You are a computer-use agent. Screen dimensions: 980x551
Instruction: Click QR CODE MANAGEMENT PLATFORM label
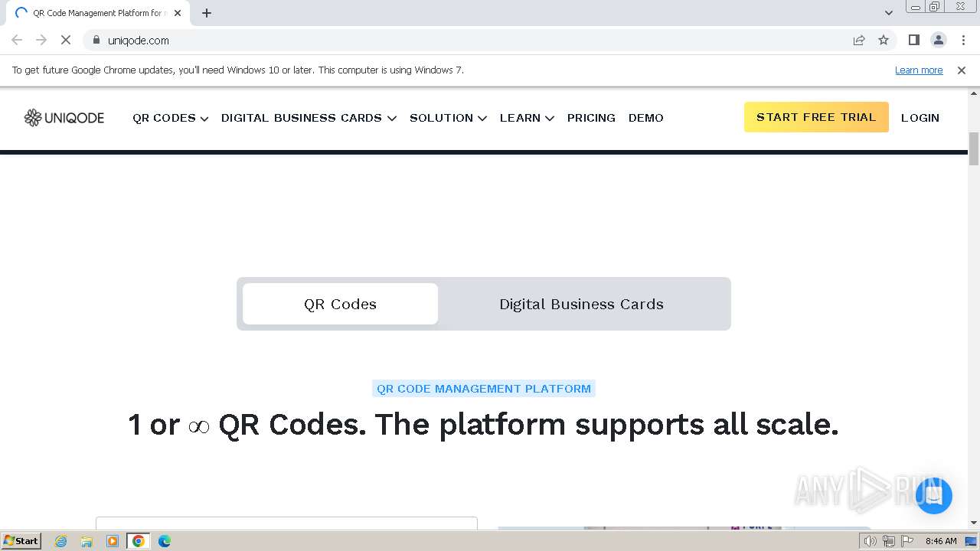(x=484, y=389)
